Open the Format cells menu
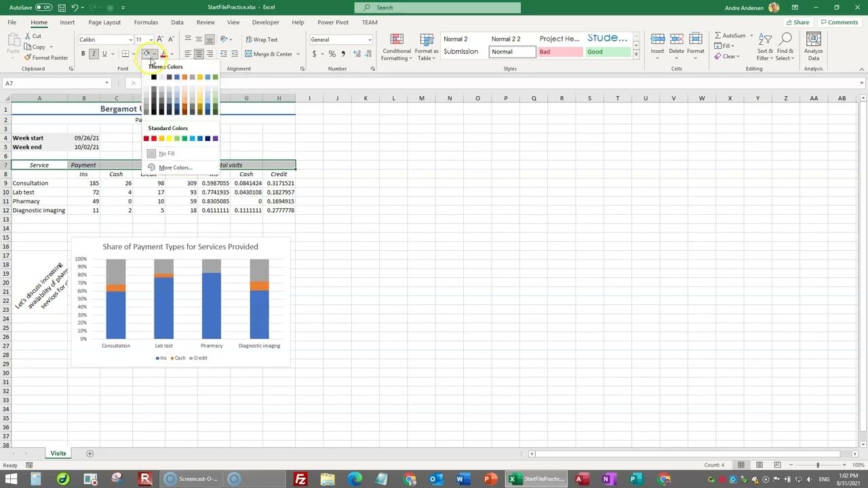The width and height of the screenshot is (868, 488). [695, 45]
